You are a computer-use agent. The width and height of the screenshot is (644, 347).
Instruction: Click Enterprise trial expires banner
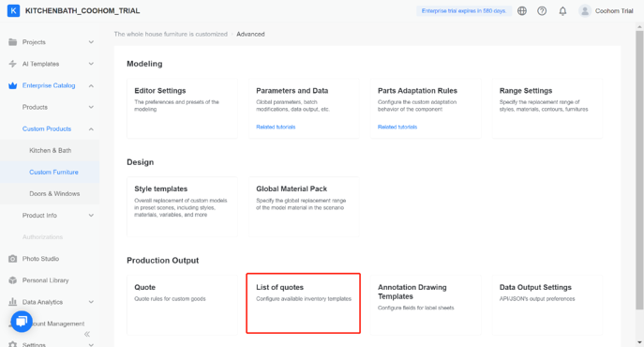click(464, 11)
